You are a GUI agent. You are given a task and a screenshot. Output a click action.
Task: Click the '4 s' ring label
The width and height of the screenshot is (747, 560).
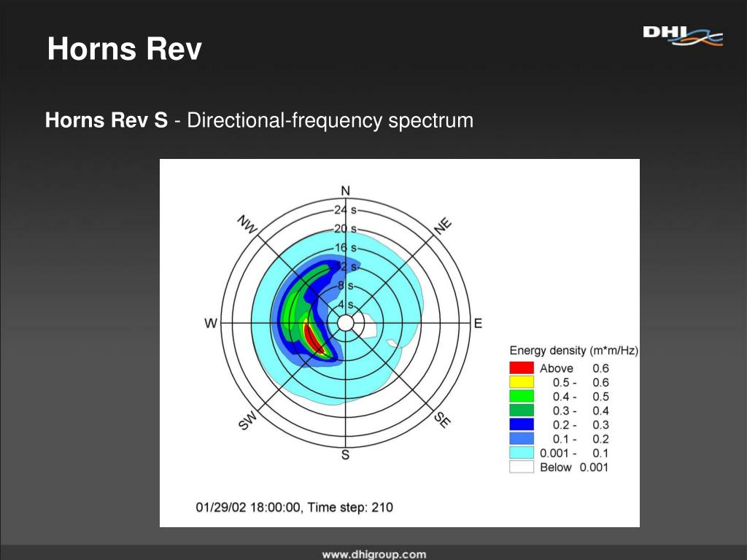(x=346, y=305)
